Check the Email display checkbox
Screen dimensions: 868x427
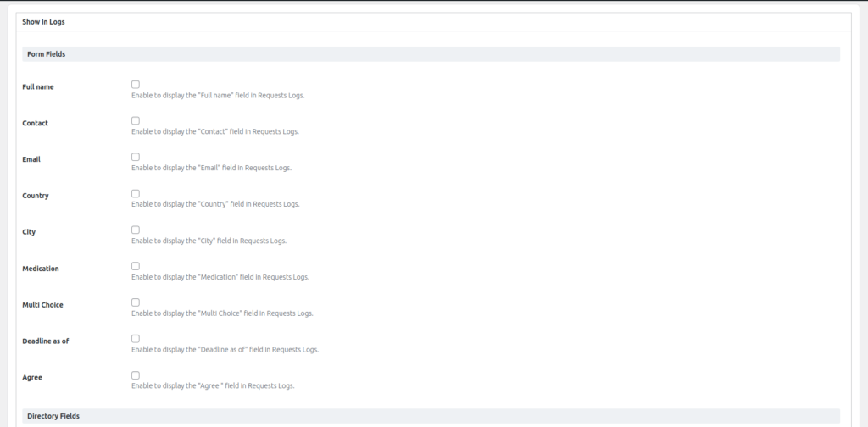tap(136, 157)
